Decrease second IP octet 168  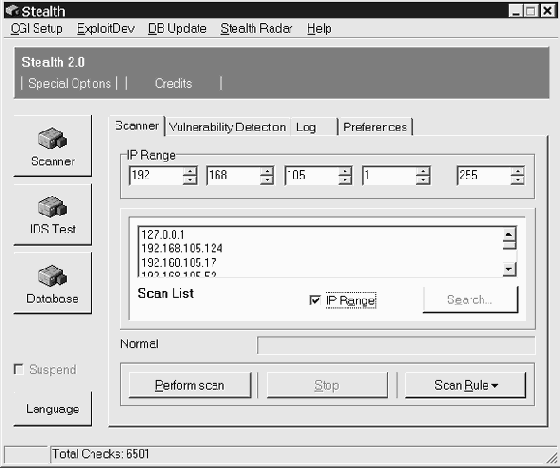(x=267, y=179)
